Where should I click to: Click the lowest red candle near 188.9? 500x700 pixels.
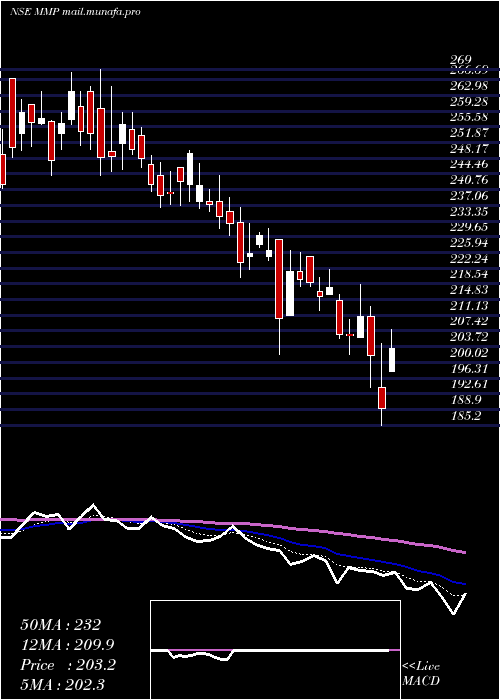(382, 398)
